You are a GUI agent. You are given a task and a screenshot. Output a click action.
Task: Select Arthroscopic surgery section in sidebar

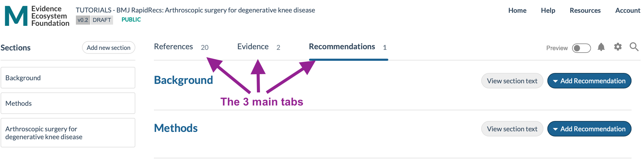68,133
